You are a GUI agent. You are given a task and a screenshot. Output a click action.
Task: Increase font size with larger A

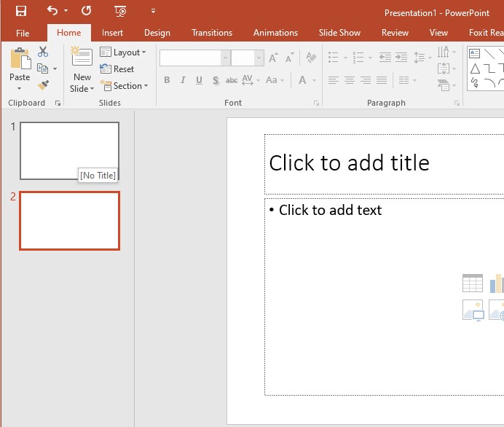[x=274, y=58]
